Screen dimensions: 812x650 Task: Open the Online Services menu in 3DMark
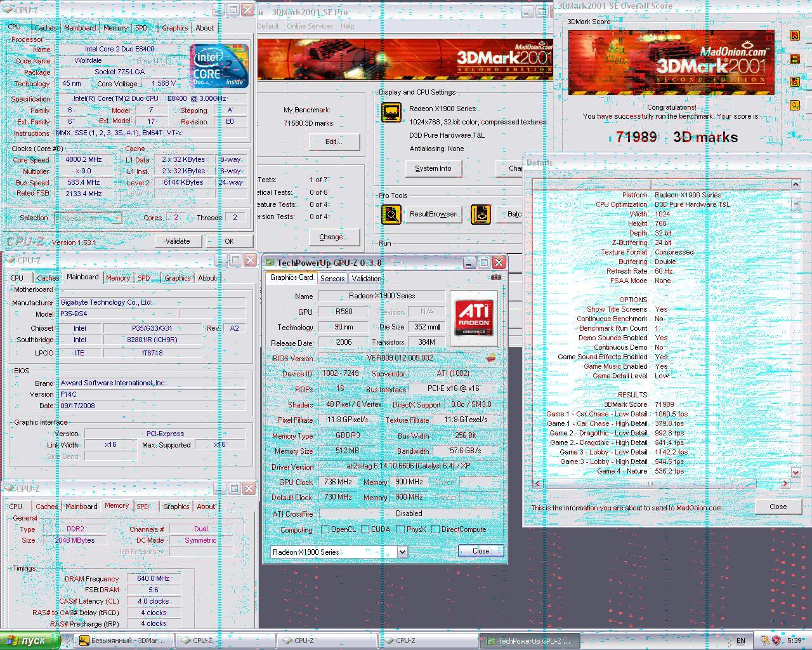310,26
